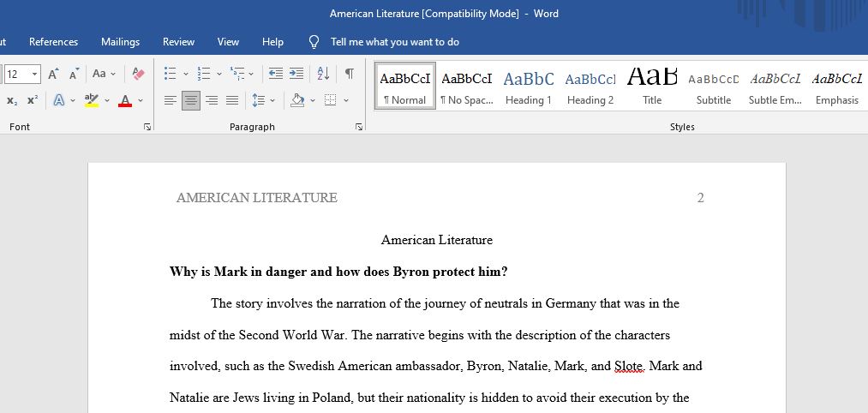Screen dimensions: 868x413
Task: Click the Text Effects glowing A icon
Action: [x=58, y=100]
